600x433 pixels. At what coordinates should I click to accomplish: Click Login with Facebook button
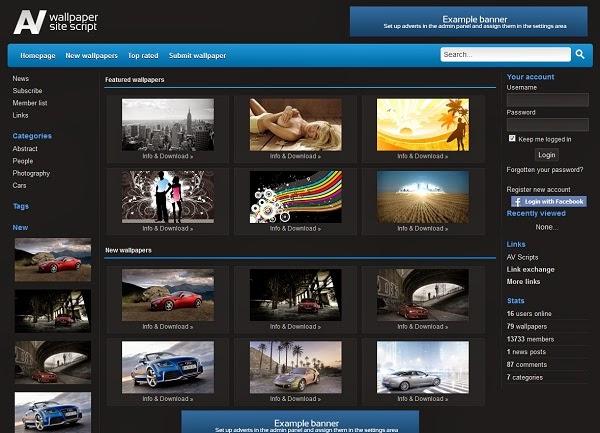click(x=547, y=201)
